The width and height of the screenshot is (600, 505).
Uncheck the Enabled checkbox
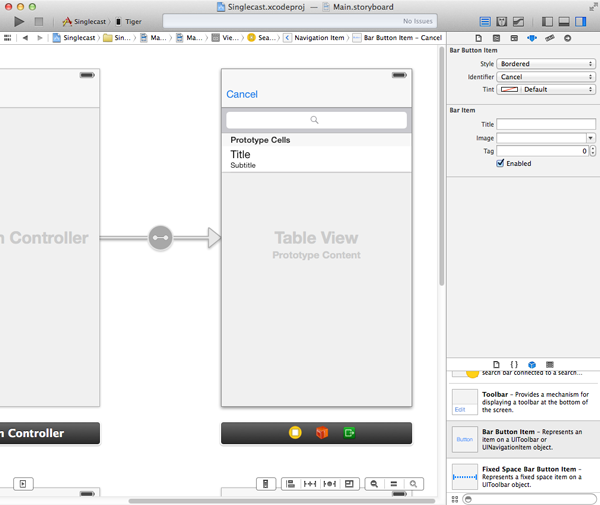coord(500,163)
